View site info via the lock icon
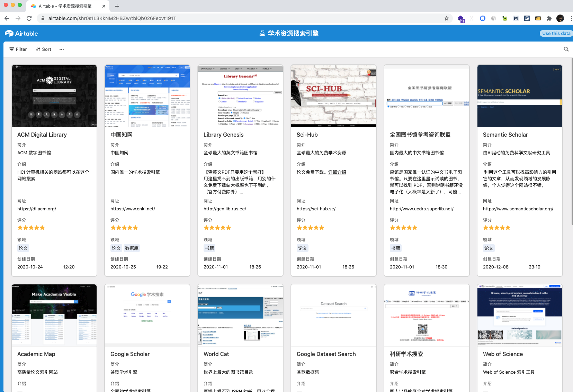573x392 pixels. 43,18
